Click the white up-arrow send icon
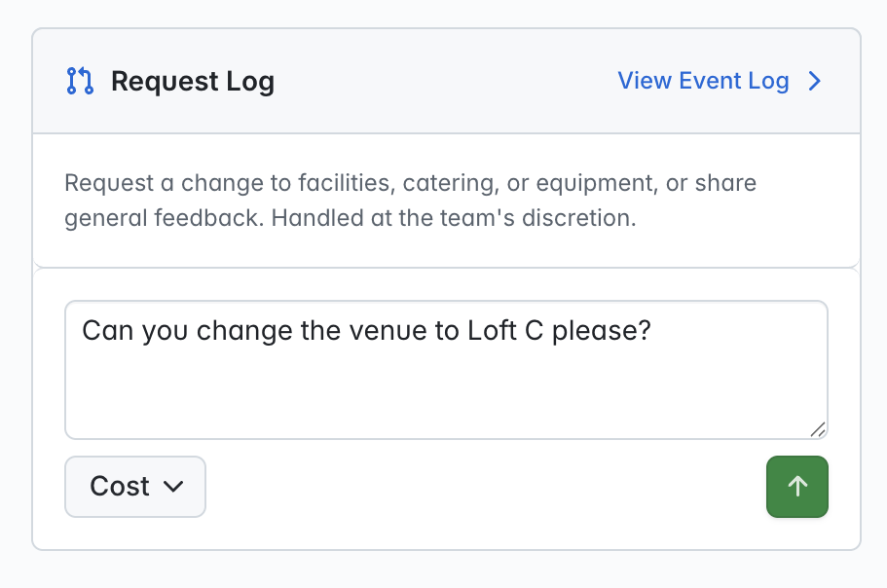The image size is (887, 588). point(797,486)
